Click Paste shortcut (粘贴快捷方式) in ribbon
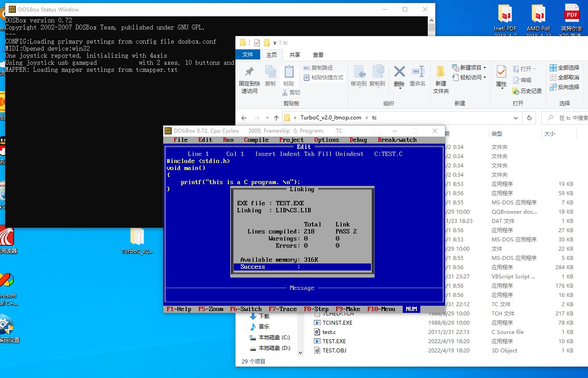The height and width of the screenshot is (378, 588). (323, 78)
